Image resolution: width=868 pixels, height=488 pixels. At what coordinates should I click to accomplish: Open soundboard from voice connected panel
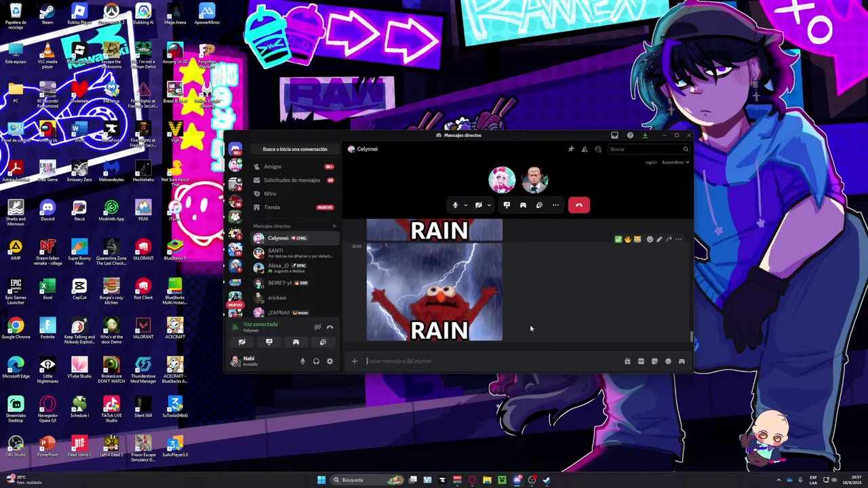323,342
